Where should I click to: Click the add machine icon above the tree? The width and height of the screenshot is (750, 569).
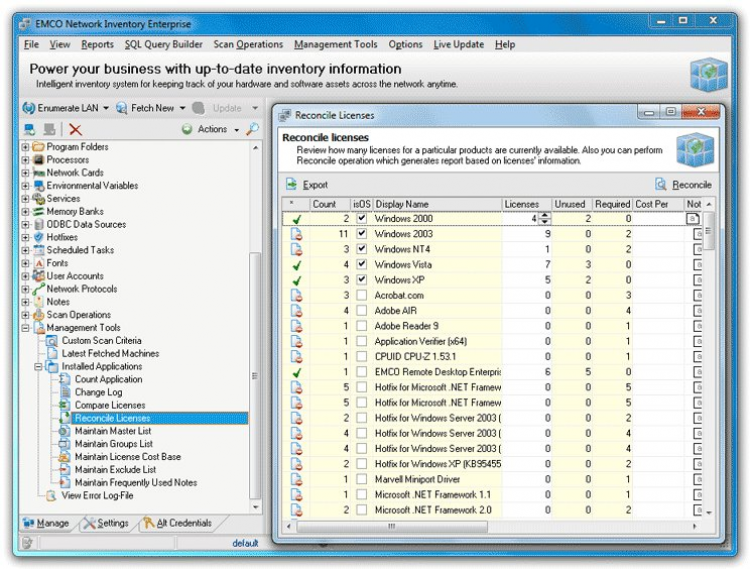29,129
